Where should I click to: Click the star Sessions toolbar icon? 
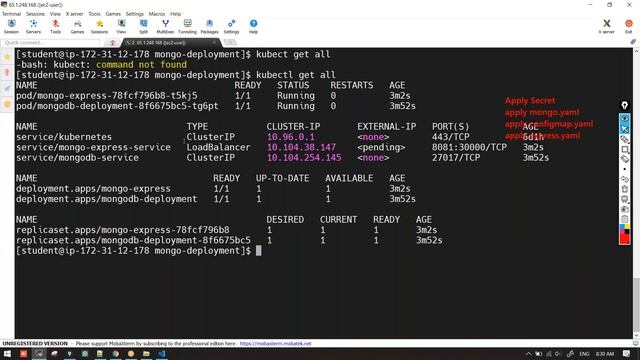[x=99, y=27]
